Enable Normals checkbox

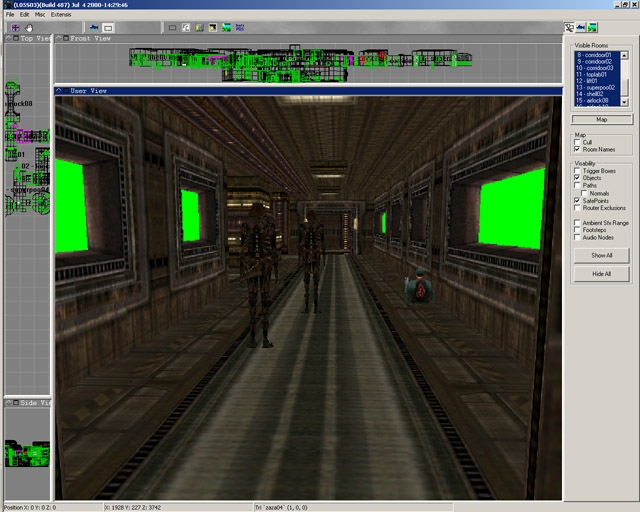584,193
